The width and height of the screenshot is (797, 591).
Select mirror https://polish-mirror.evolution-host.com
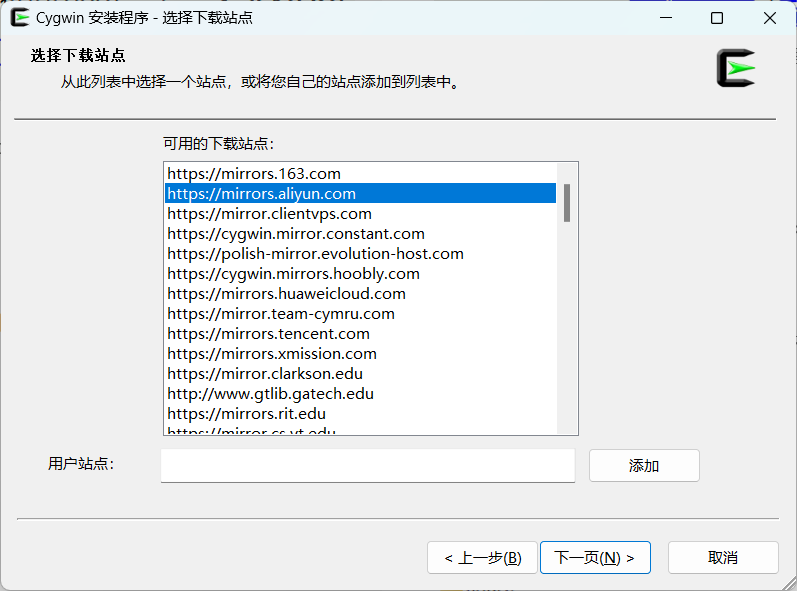[x=360, y=253]
